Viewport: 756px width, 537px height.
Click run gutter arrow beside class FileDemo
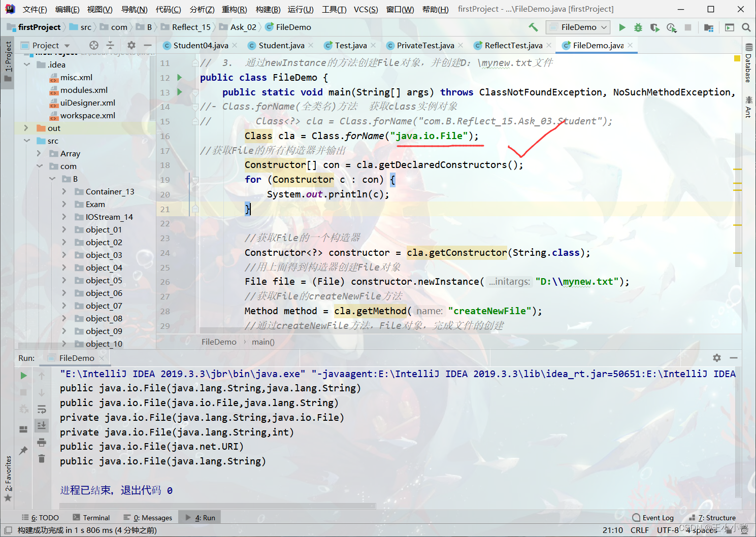click(x=179, y=77)
